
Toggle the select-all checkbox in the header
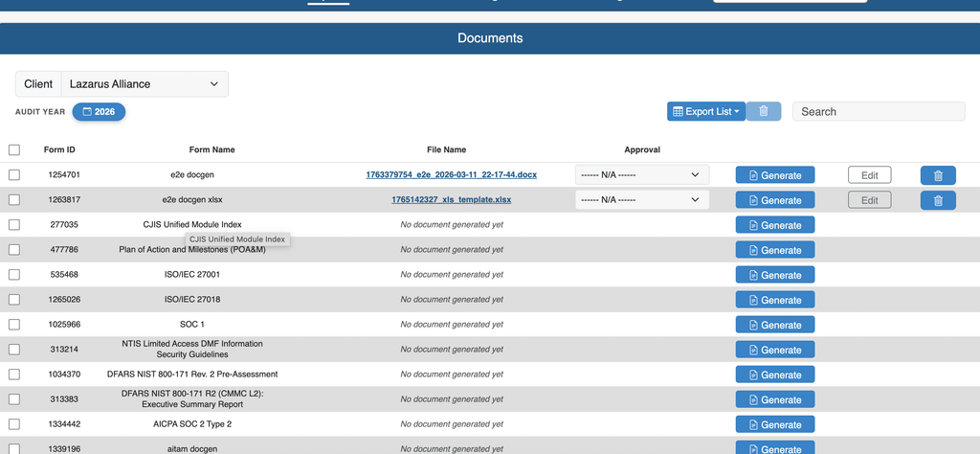(x=14, y=150)
